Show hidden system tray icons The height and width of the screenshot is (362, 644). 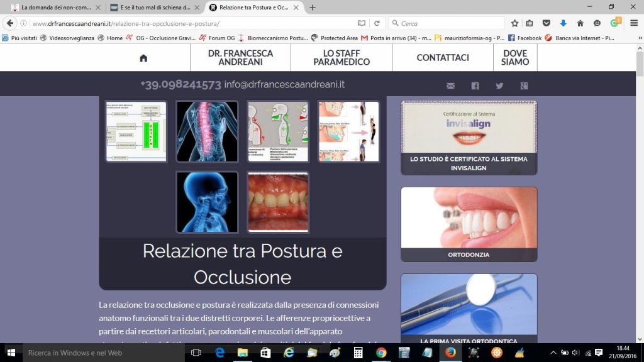tap(553, 353)
